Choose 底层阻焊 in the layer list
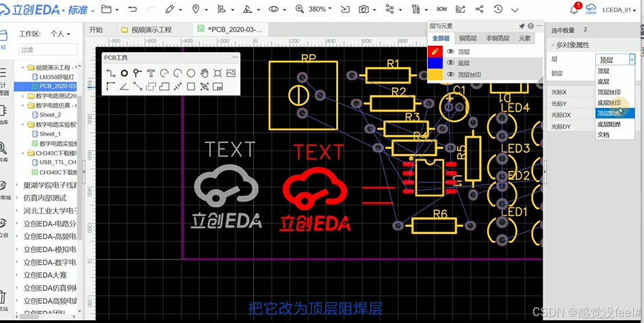Screen dimensions: 644x323 pos(615,124)
